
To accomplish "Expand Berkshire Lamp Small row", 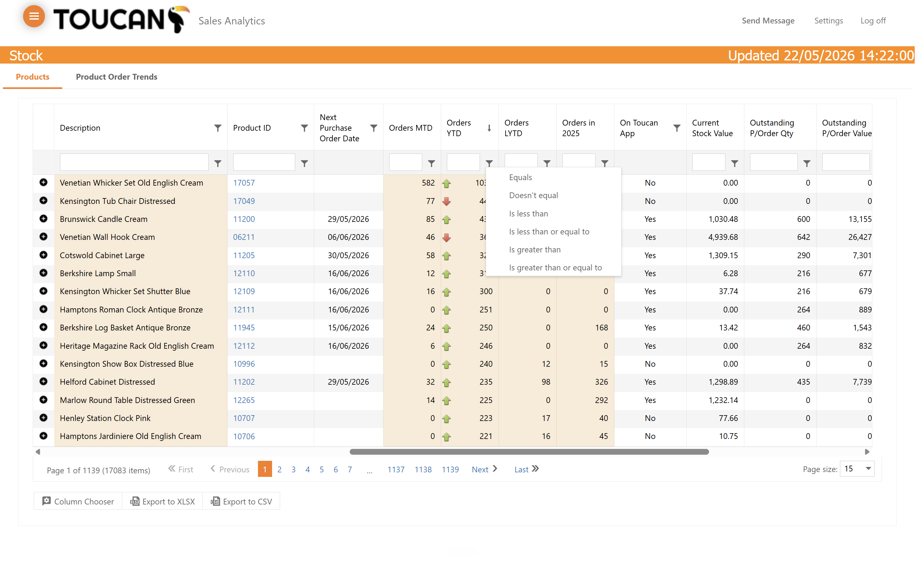I will pyautogui.click(x=44, y=273).
